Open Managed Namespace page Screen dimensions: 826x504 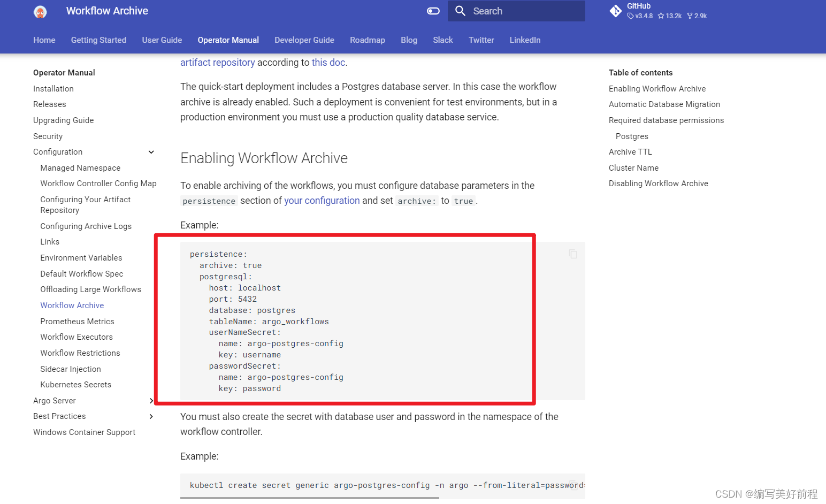click(x=80, y=168)
